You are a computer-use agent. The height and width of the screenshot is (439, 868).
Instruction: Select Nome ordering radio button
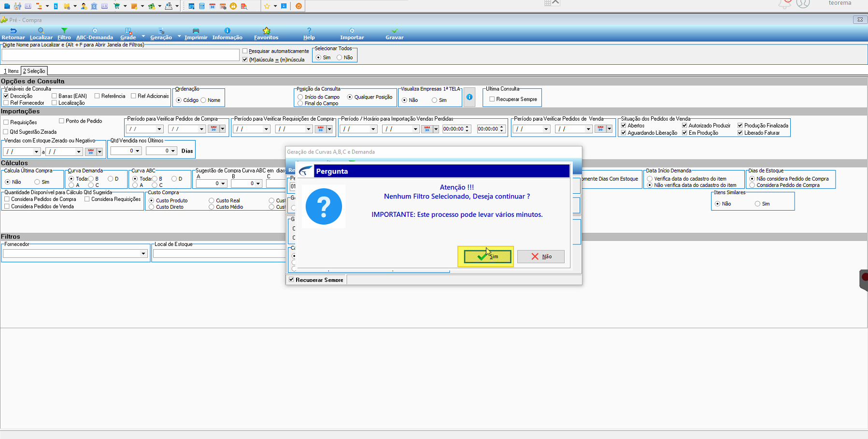point(203,100)
